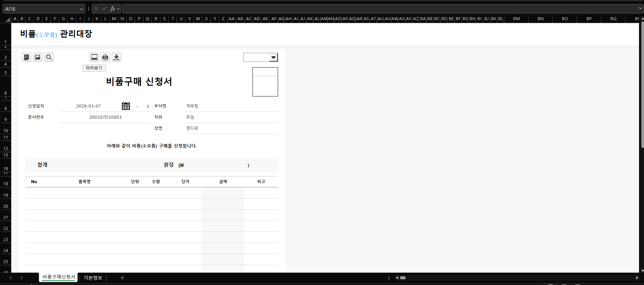Image resolution: width=644 pixels, height=285 pixels.
Task: Click the next sheet navigation arrow
Action: pyautogui.click(x=22, y=278)
